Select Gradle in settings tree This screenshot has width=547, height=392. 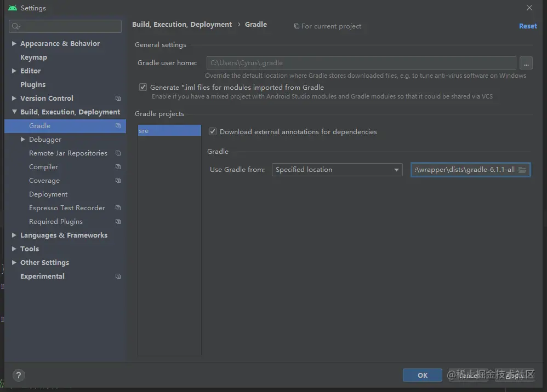65,126
